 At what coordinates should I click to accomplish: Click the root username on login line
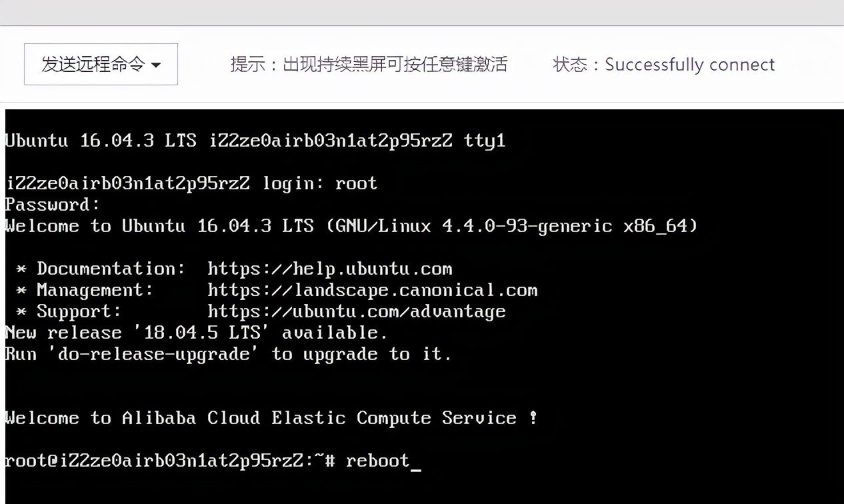(x=356, y=183)
